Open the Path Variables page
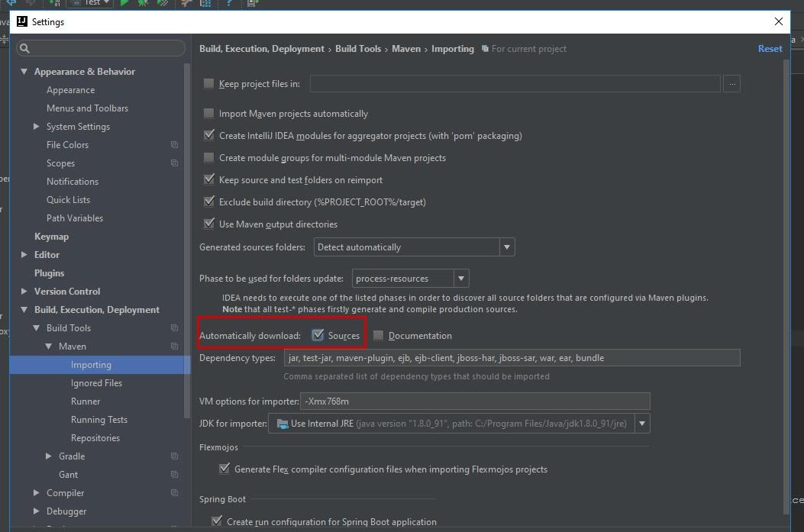804x532 pixels. [x=75, y=218]
